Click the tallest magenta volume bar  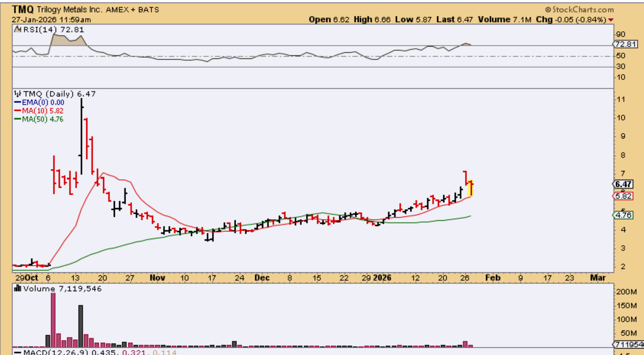click(x=53, y=320)
